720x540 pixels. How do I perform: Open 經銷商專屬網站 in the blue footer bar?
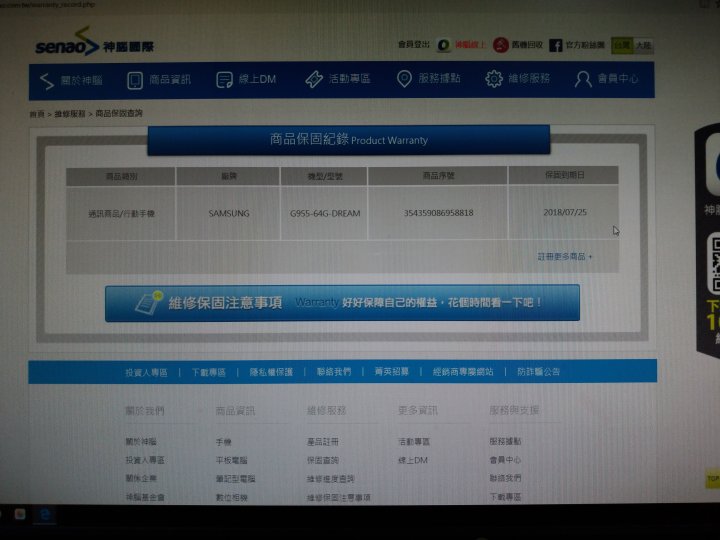click(463, 371)
